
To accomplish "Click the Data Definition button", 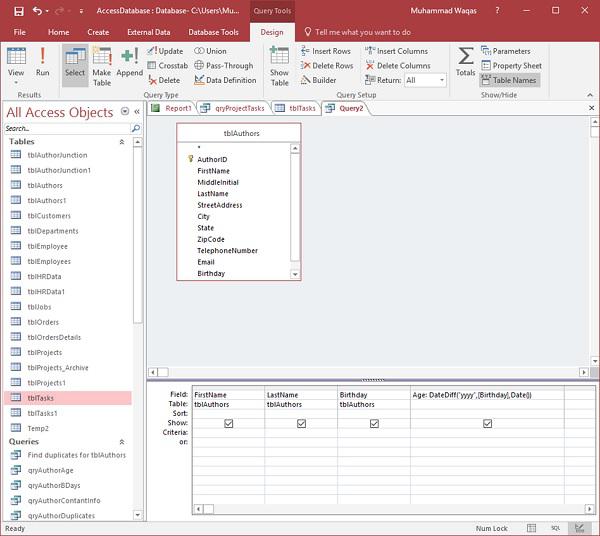I will 225,80.
